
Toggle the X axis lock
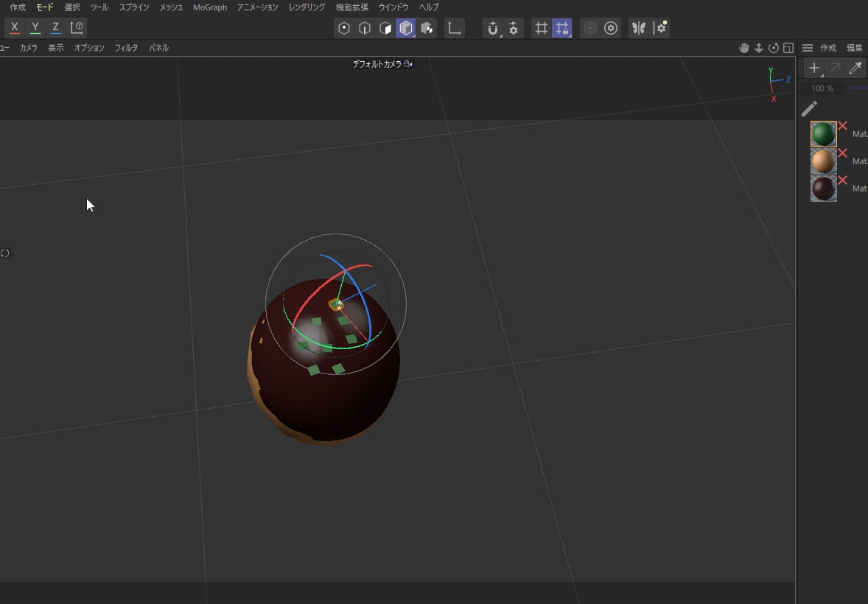pyautogui.click(x=14, y=27)
